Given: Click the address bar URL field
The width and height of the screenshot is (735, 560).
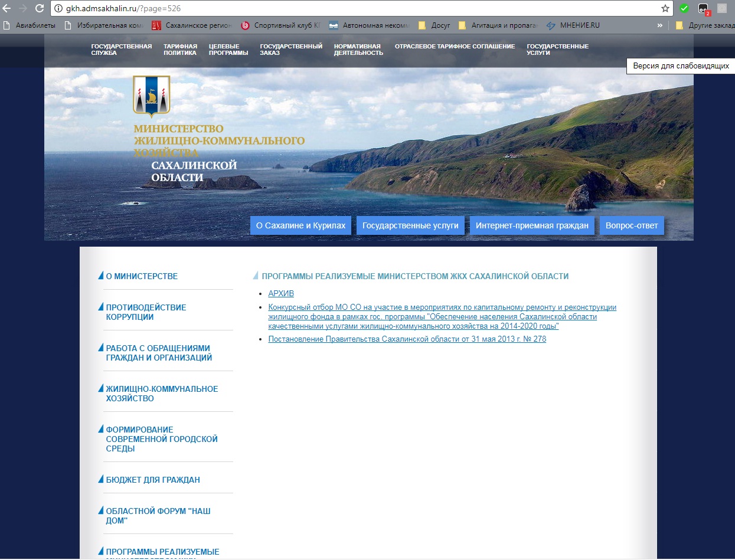Looking at the screenshot, I should pos(354,8).
